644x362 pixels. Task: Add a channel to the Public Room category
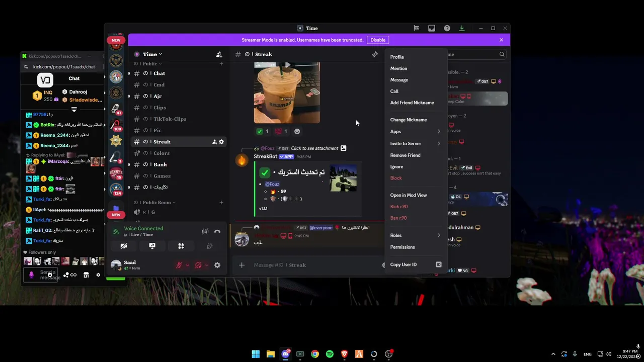[x=221, y=203]
